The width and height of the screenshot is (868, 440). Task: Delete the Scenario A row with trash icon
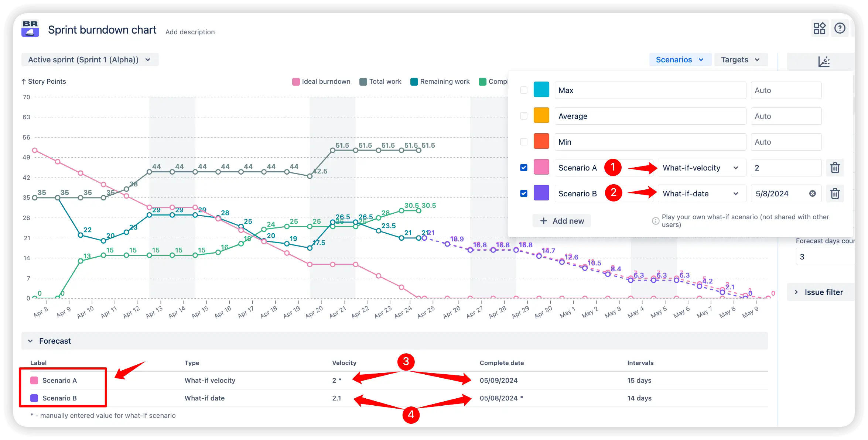(x=835, y=168)
